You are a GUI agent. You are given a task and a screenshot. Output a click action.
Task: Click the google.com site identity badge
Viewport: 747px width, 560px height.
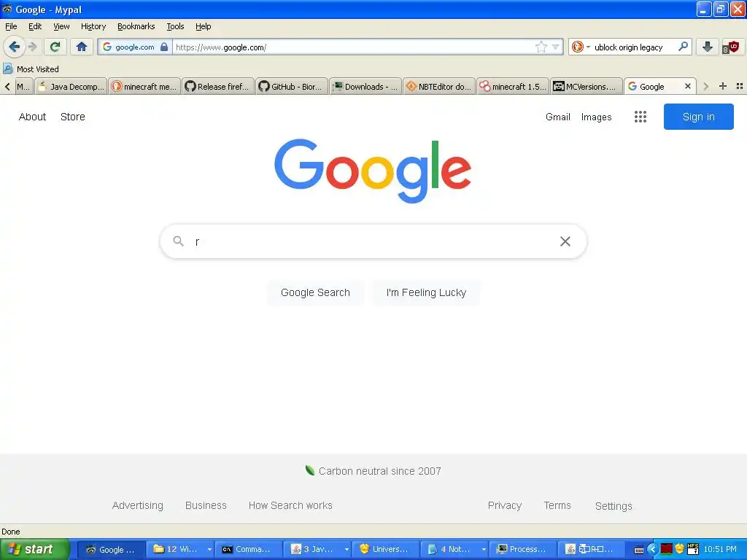(x=135, y=47)
